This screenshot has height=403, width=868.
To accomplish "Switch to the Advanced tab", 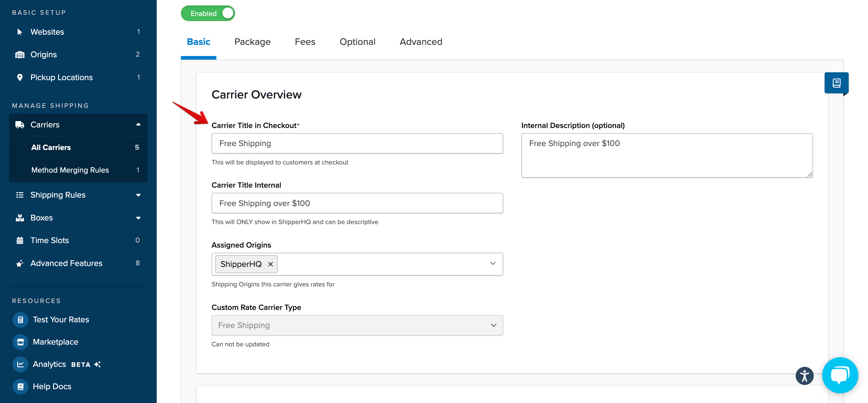I will click(x=420, y=42).
